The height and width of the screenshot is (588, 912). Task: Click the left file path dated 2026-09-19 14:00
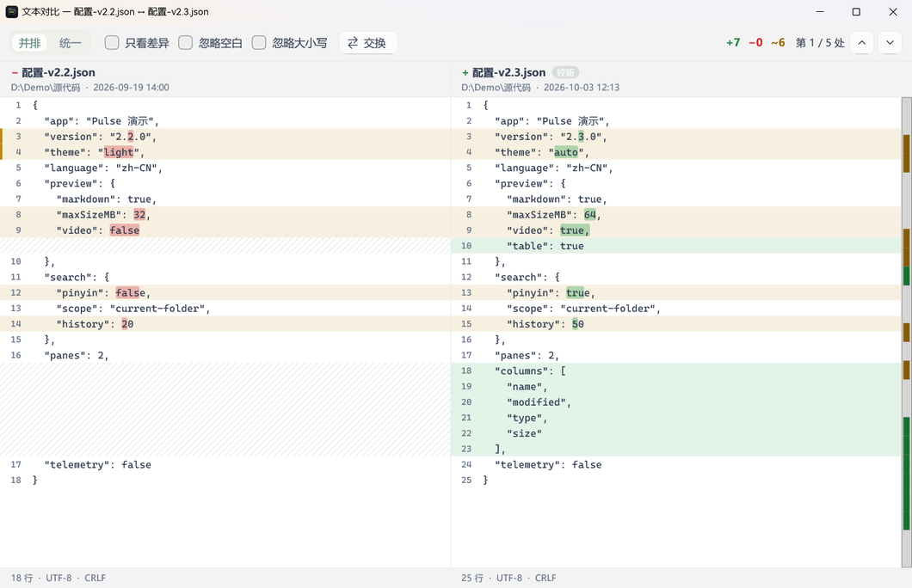coord(90,88)
